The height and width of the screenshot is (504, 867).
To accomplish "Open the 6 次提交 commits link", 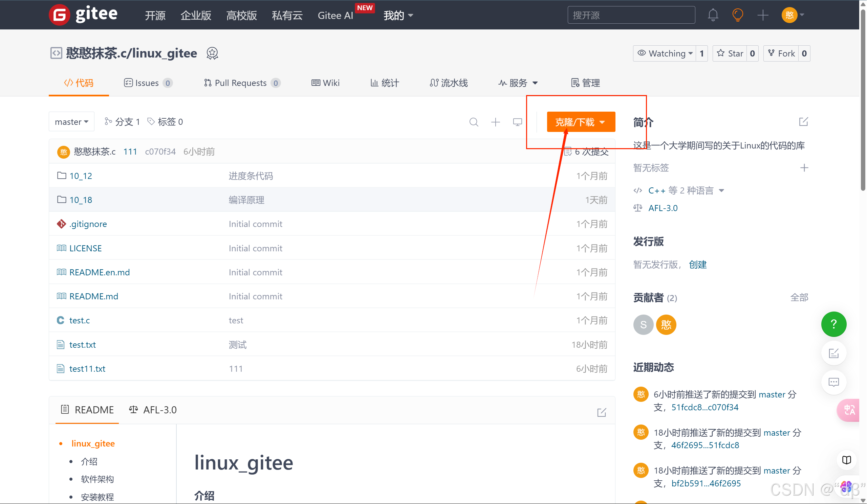I will click(587, 152).
